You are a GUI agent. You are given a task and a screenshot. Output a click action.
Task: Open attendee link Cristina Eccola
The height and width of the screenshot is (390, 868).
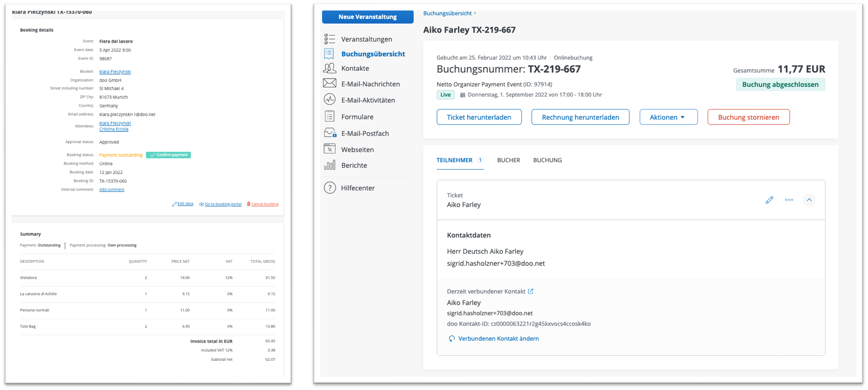pos(114,129)
